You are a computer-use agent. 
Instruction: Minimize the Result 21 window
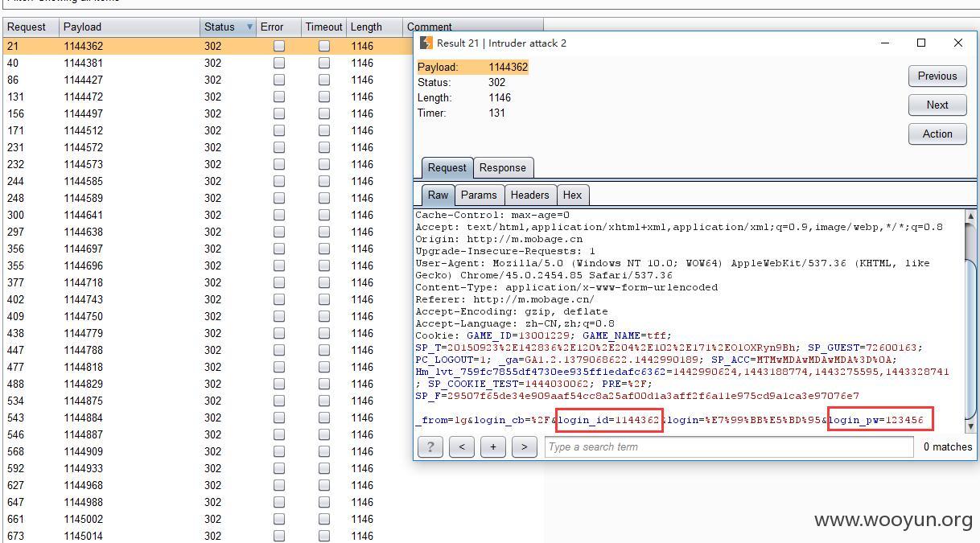(885, 43)
